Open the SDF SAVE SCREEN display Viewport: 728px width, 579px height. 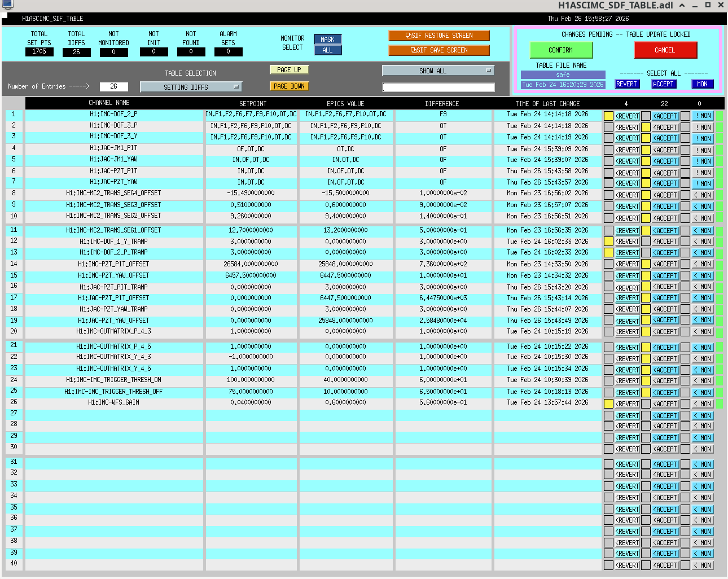click(439, 50)
